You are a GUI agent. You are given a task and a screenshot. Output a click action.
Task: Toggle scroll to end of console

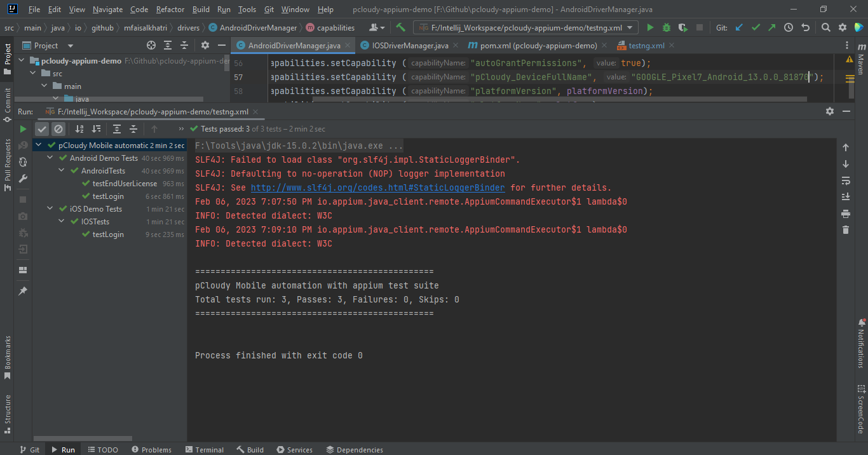[x=846, y=197]
